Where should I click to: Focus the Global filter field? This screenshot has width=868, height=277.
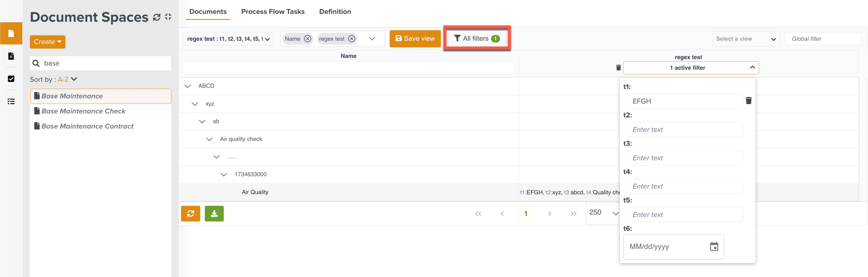tap(823, 39)
